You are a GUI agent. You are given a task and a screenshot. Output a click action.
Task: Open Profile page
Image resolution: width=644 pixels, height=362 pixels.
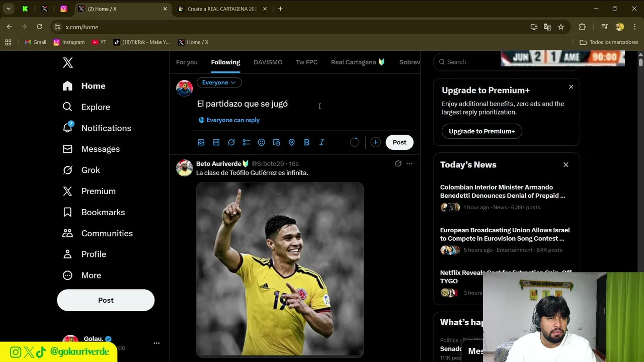tap(84, 254)
